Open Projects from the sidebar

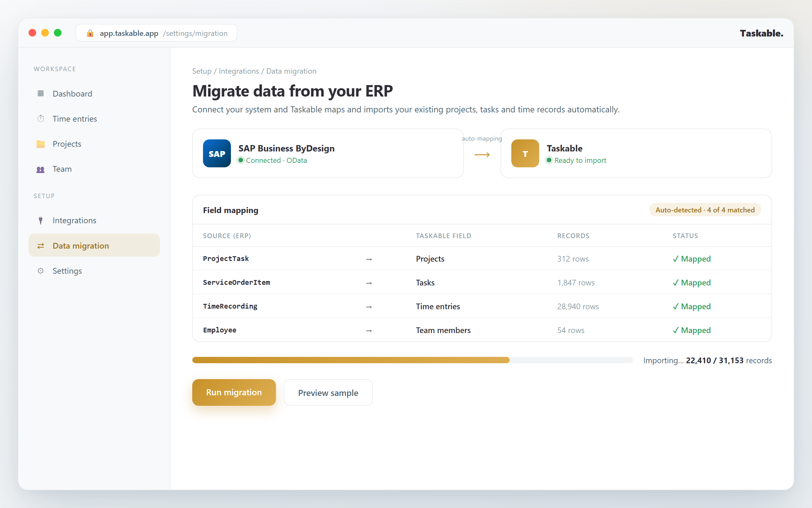pos(94,144)
